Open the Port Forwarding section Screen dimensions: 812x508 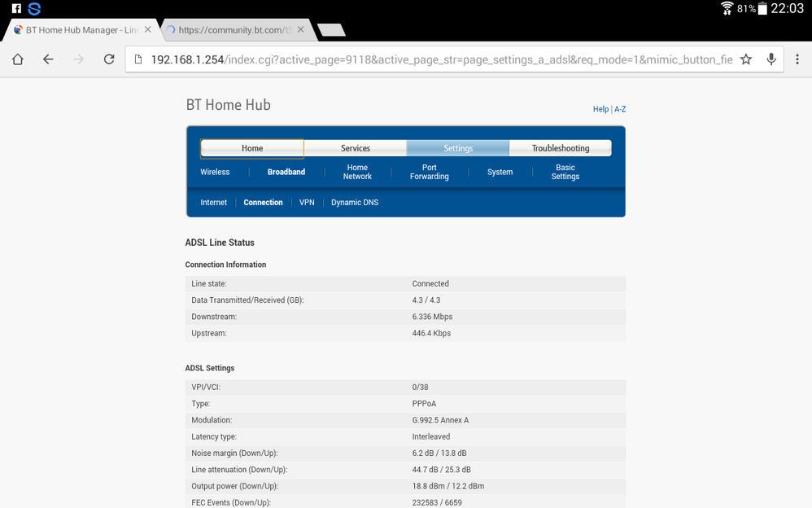point(430,172)
